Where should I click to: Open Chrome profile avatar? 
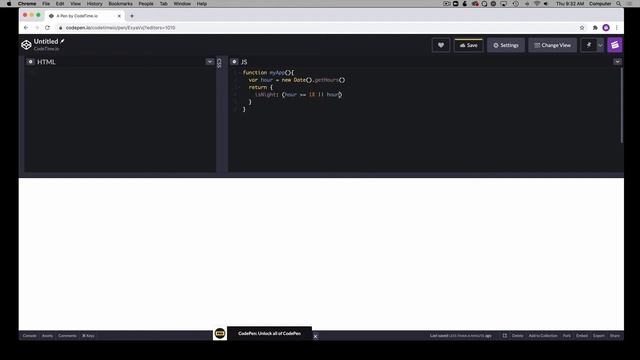coord(606,28)
